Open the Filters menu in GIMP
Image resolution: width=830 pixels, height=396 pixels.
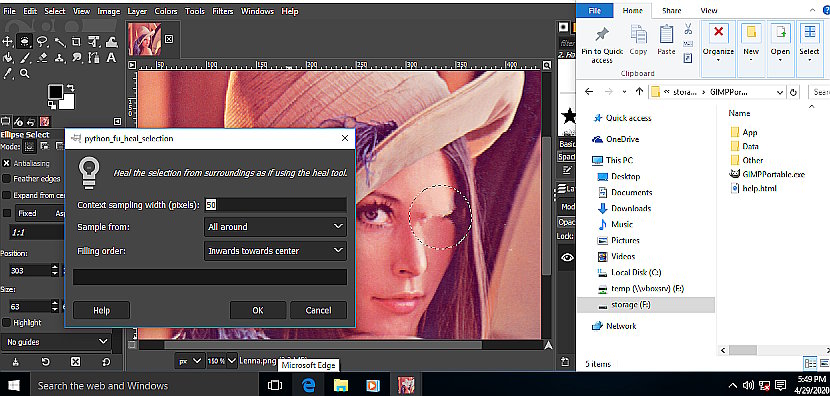point(223,11)
